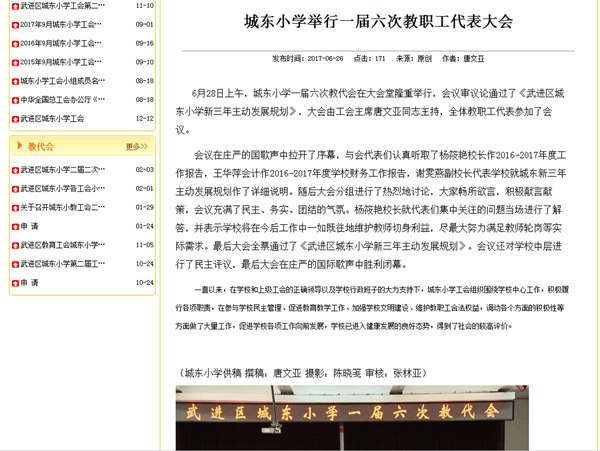Click date 09-16 in sidebar list
The image size is (600, 451).
[x=145, y=43]
